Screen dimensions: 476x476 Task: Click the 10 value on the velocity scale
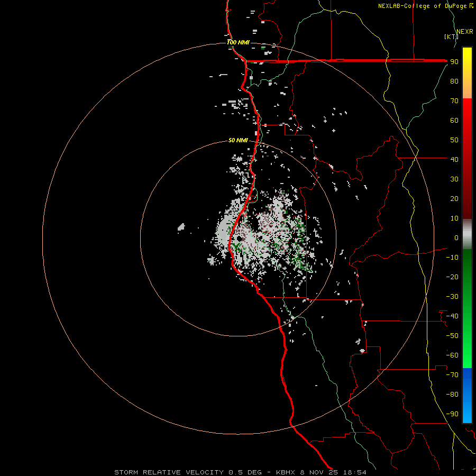point(454,218)
